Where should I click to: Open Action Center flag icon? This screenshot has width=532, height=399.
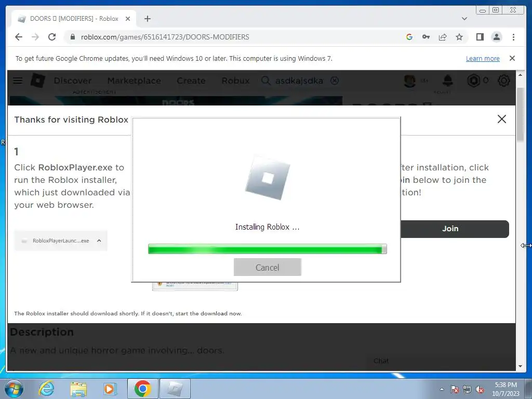[455, 389]
